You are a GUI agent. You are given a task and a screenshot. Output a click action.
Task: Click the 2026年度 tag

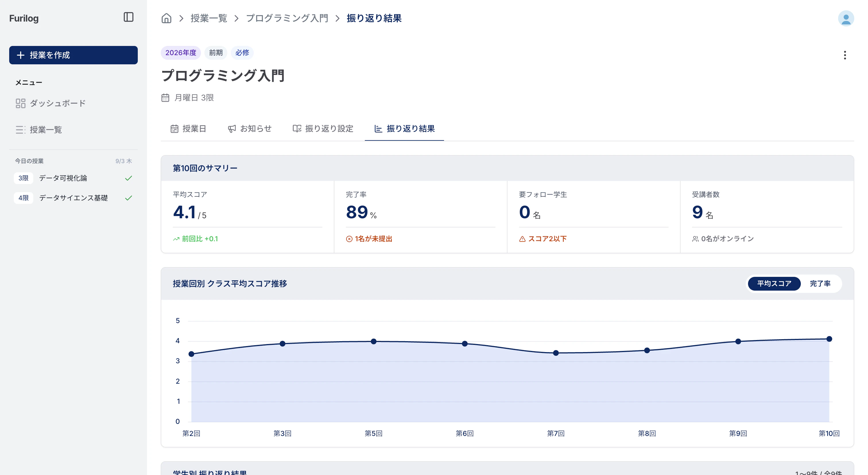point(181,53)
